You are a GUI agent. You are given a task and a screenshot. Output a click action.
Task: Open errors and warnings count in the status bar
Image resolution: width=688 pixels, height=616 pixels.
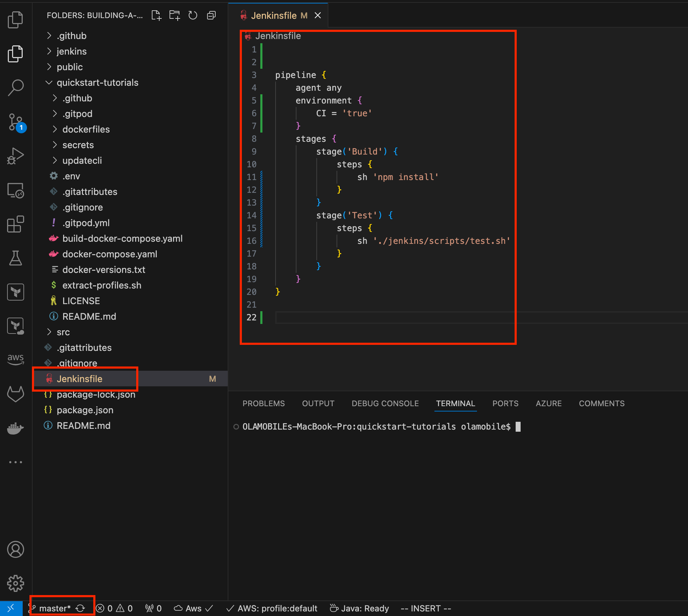click(x=115, y=608)
